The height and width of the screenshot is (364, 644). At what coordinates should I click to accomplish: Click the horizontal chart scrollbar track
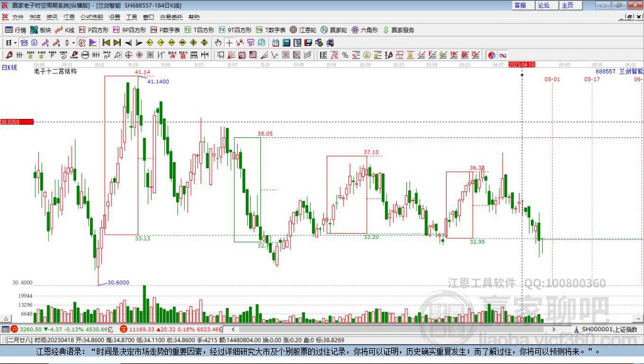coord(394,329)
